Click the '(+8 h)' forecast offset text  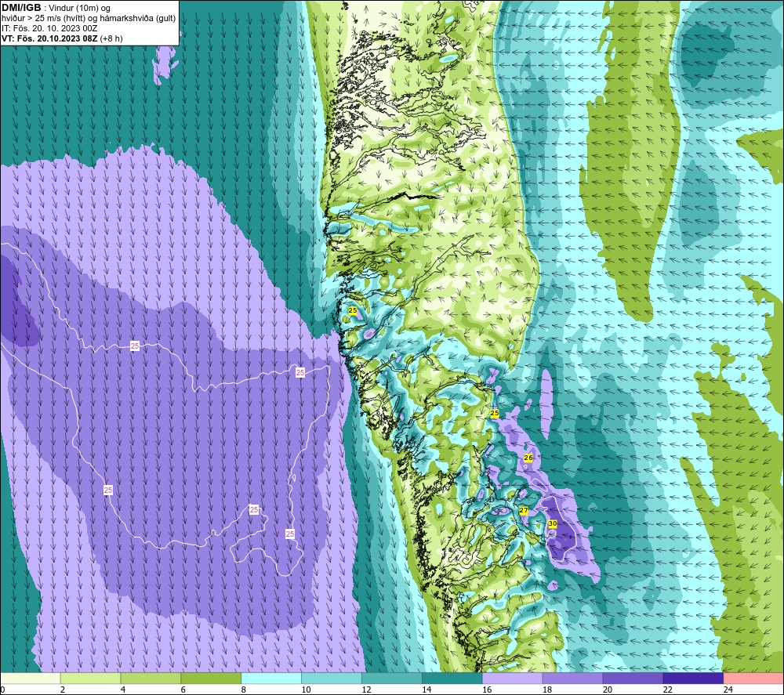tap(111, 38)
